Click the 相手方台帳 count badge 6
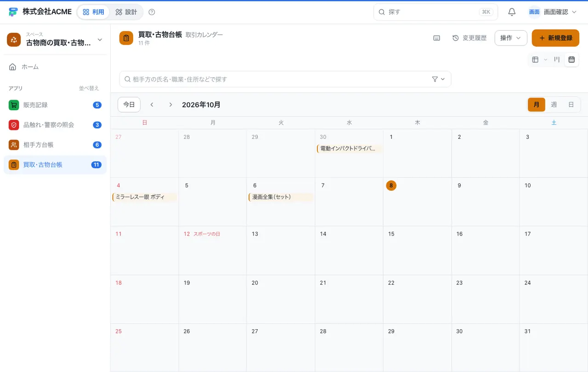 pos(97,145)
